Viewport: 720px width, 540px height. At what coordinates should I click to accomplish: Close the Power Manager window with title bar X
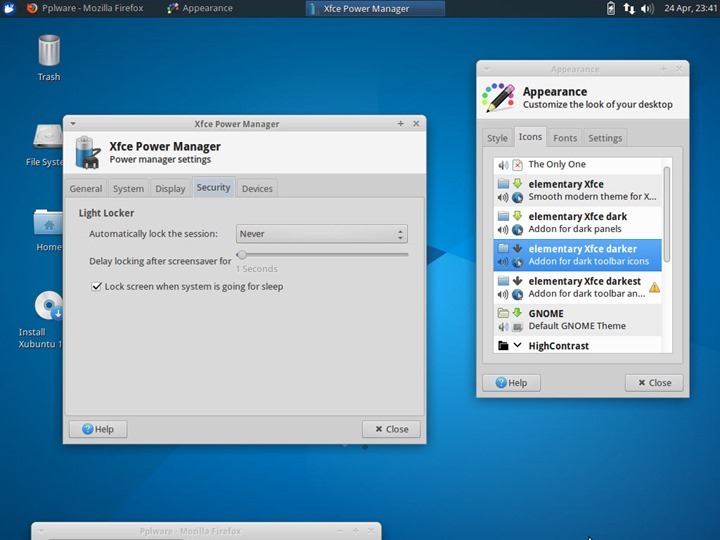(416, 124)
